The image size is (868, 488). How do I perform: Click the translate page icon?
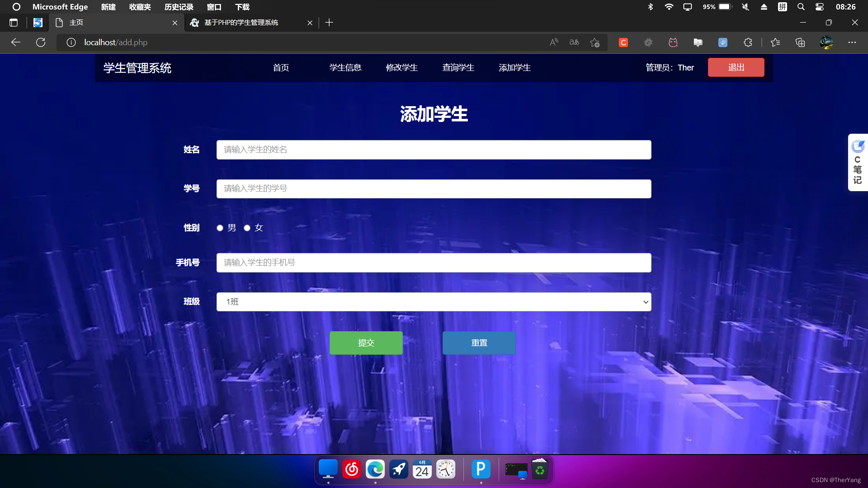pos(574,42)
